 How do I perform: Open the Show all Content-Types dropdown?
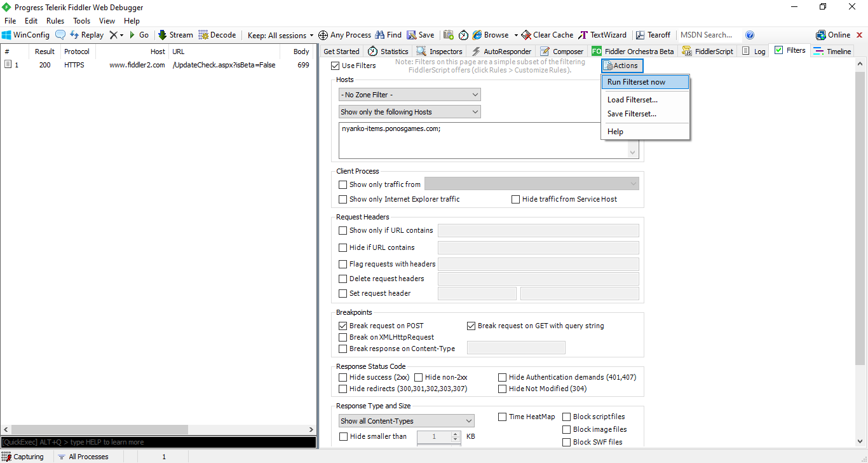(x=407, y=421)
